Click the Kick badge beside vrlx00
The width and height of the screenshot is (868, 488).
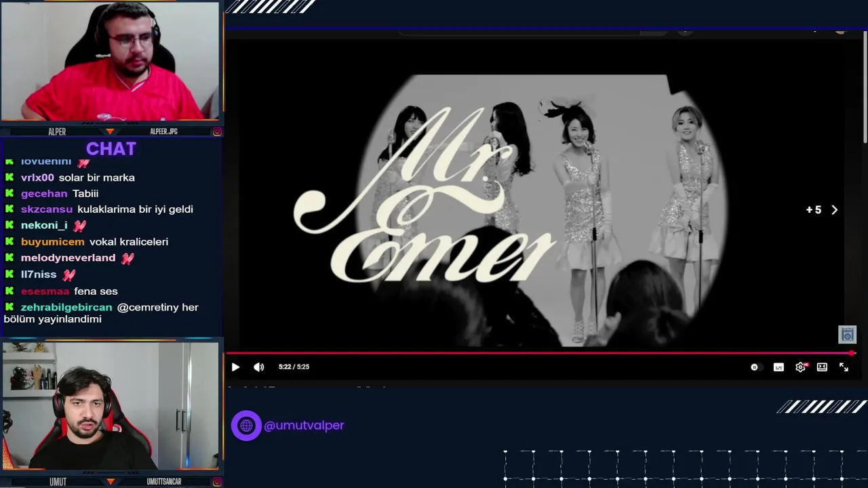point(9,178)
